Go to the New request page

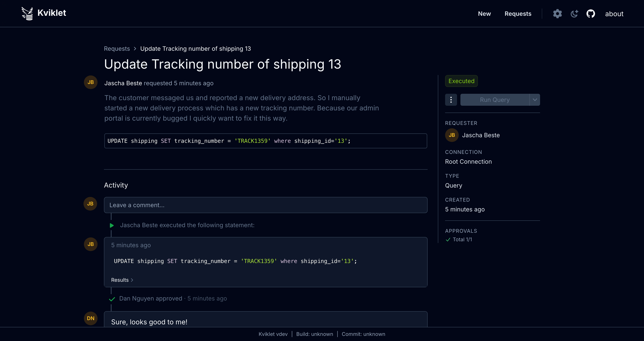click(x=484, y=14)
